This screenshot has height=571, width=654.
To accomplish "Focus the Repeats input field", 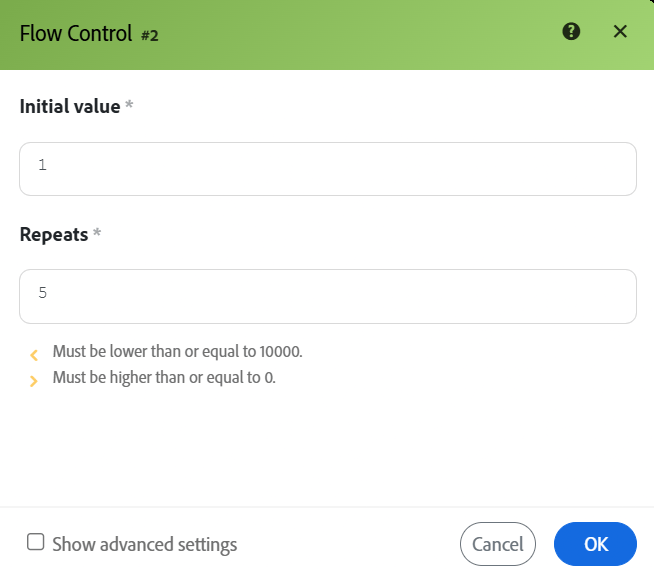I will (x=328, y=296).
